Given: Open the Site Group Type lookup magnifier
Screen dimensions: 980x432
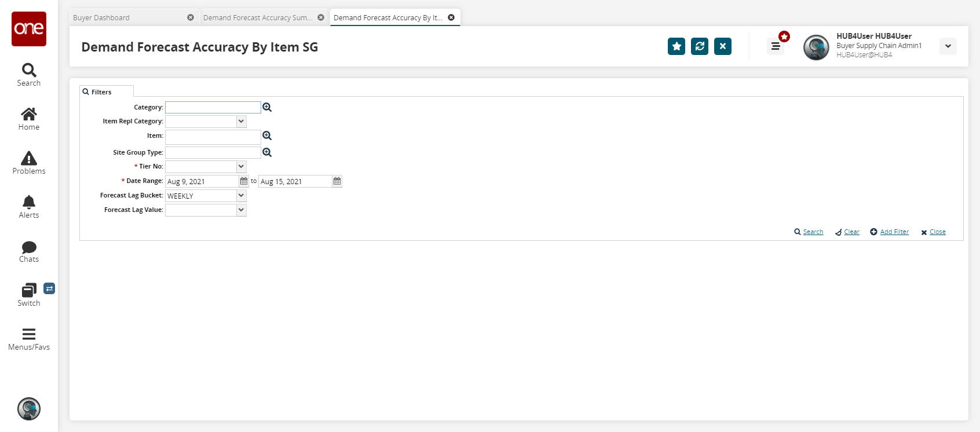Looking at the screenshot, I should [x=267, y=152].
